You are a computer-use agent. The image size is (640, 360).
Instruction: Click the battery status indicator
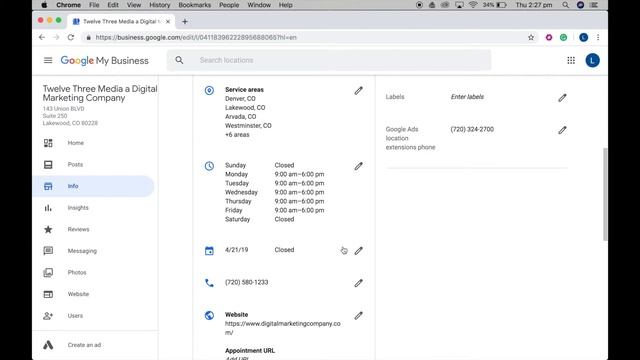click(495, 5)
